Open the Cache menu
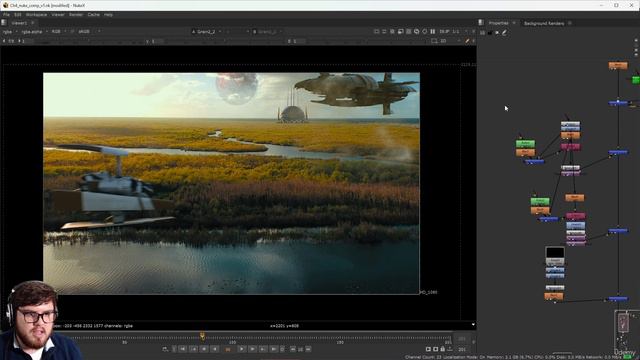This screenshot has height=360, width=640. pyautogui.click(x=93, y=14)
